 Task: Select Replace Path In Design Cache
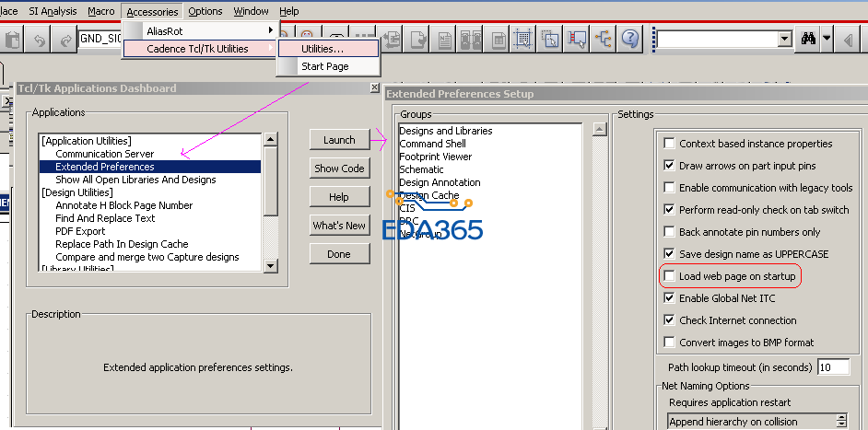click(122, 244)
